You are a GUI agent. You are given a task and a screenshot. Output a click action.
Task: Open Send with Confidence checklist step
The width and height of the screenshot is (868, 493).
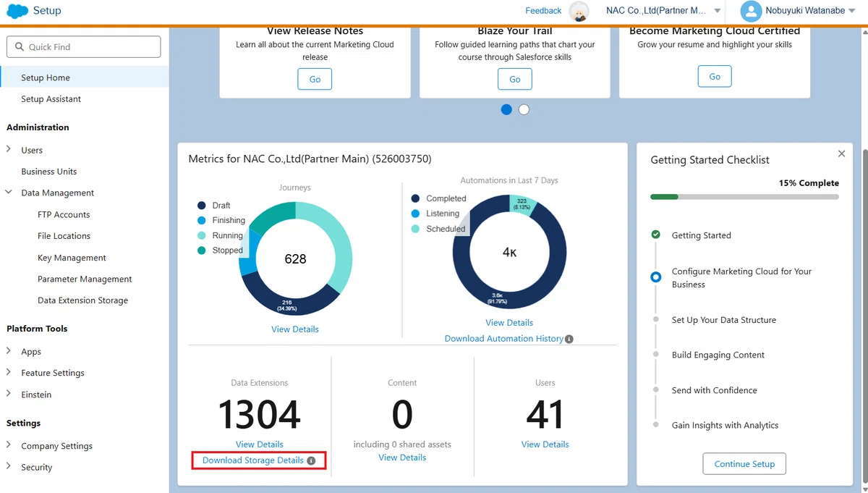pos(715,390)
